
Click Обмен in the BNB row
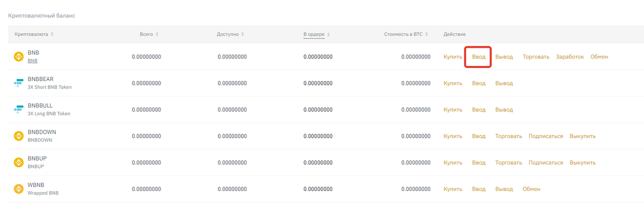pos(599,57)
